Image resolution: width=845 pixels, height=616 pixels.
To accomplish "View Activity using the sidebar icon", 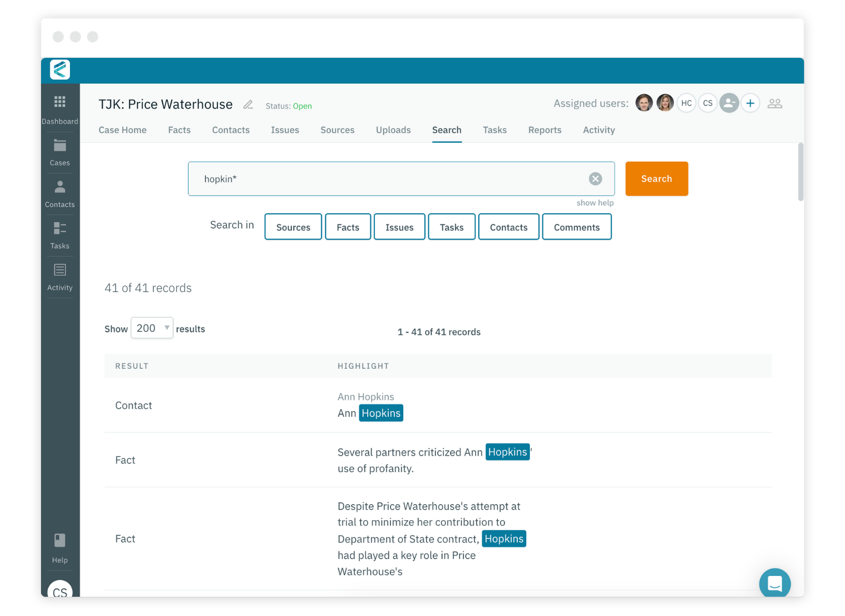I will pyautogui.click(x=60, y=275).
